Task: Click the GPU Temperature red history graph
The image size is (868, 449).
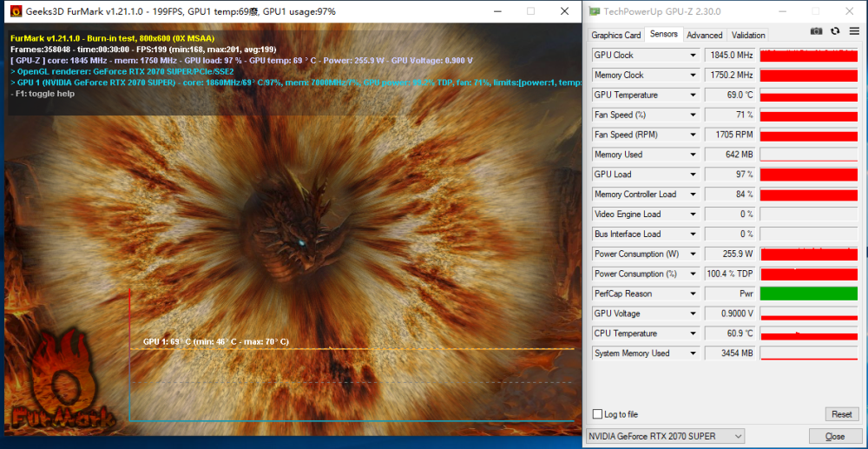Action: 809,96
